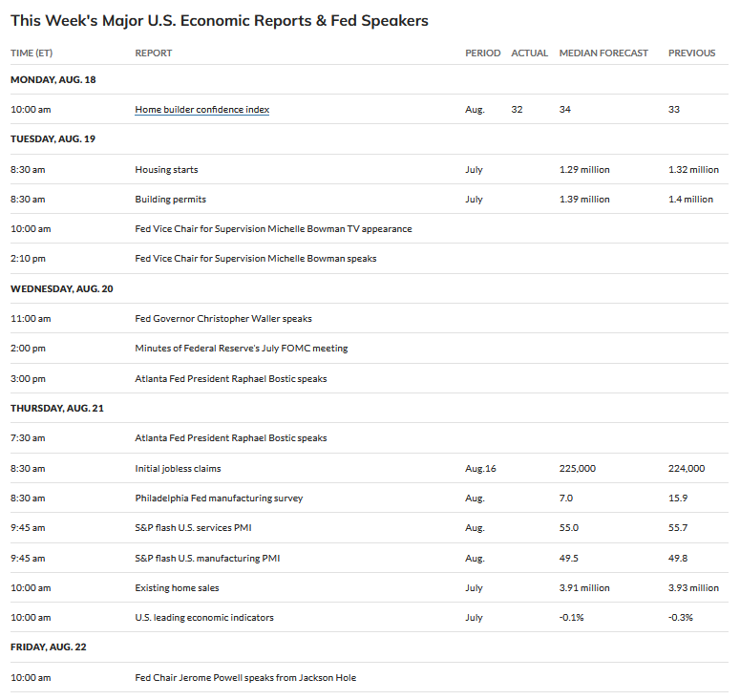Click the 2:00 pm time cell

28,349
